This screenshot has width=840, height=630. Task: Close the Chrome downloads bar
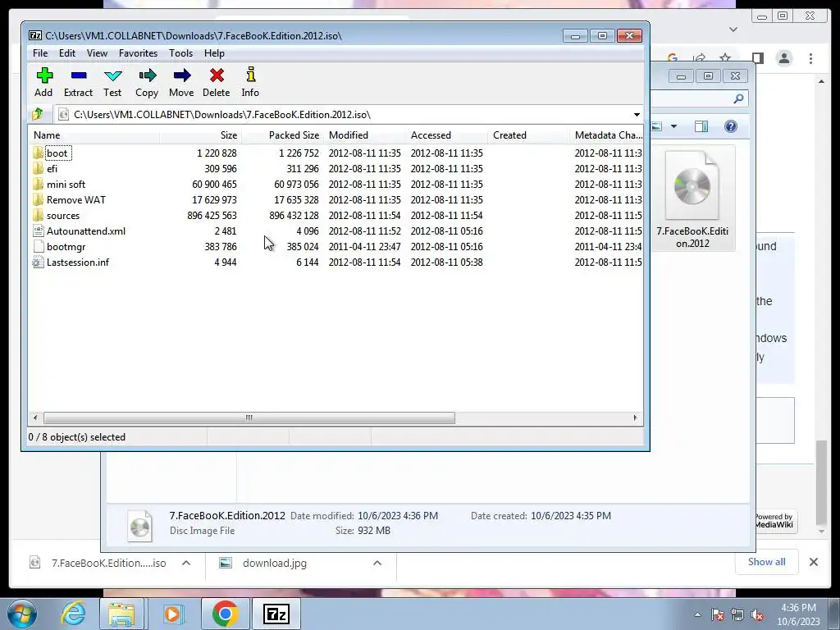coord(813,562)
